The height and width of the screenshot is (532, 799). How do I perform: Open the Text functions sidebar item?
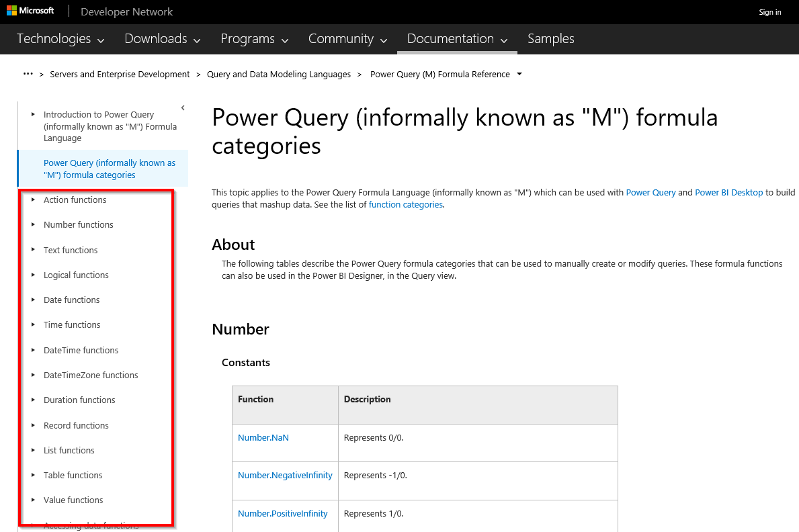click(71, 250)
